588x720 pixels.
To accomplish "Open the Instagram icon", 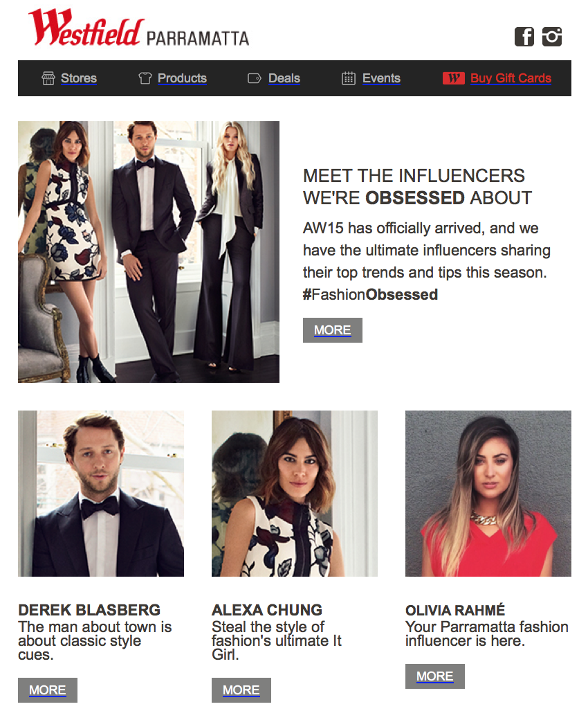I will pyautogui.click(x=552, y=37).
